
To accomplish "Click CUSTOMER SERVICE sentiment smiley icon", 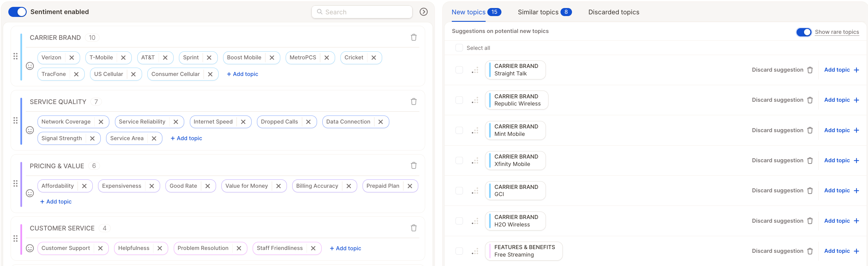I will [x=30, y=248].
